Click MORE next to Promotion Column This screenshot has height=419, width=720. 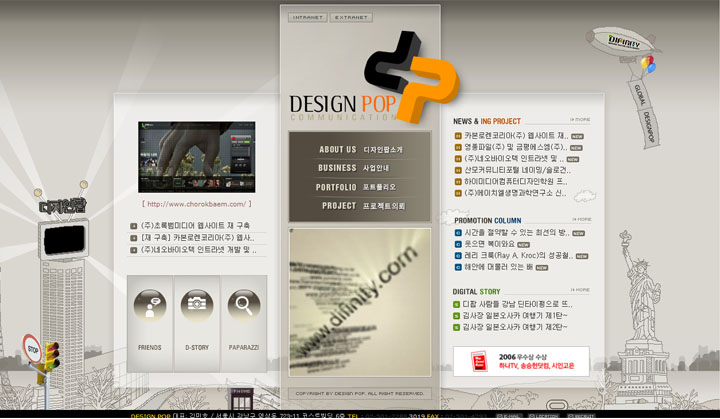pos(582,219)
